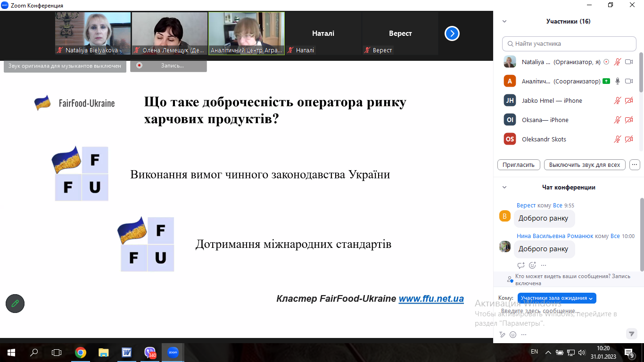Unmute Oksana iPhone microphone

click(618, 120)
